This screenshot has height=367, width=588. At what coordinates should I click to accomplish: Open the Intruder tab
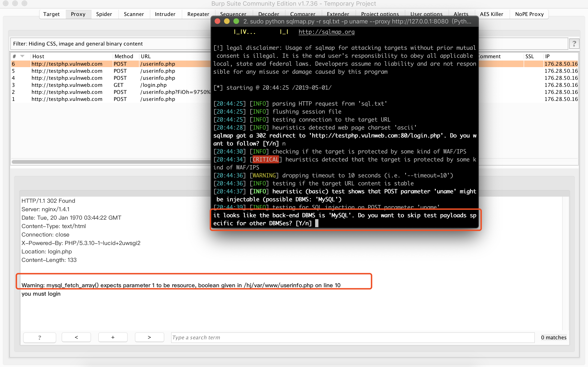(165, 14)
